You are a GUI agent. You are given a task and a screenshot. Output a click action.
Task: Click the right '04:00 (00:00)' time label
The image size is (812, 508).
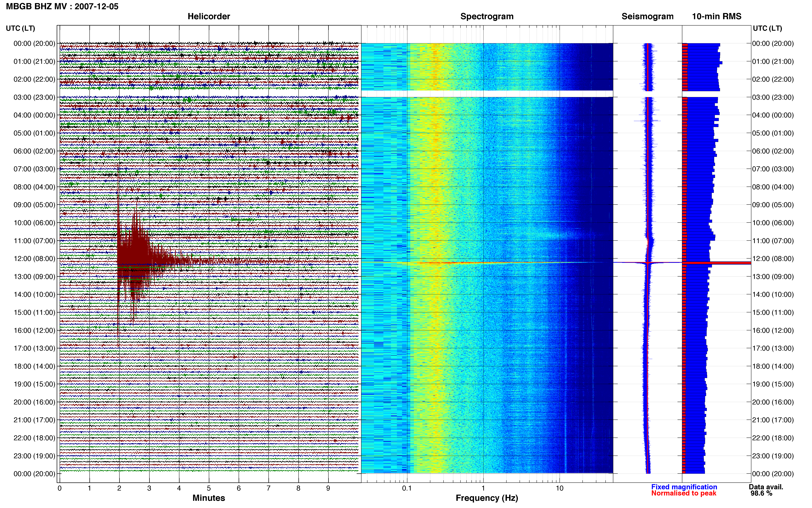[773, 115]
